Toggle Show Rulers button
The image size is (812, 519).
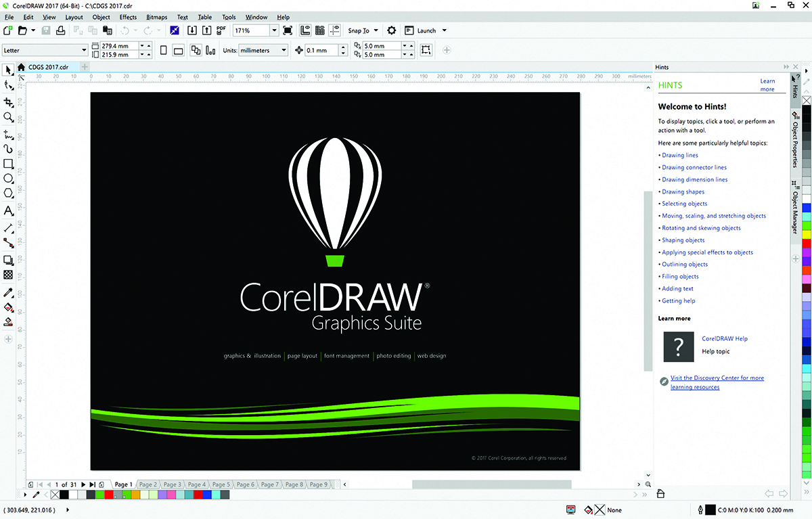(304, 30)
